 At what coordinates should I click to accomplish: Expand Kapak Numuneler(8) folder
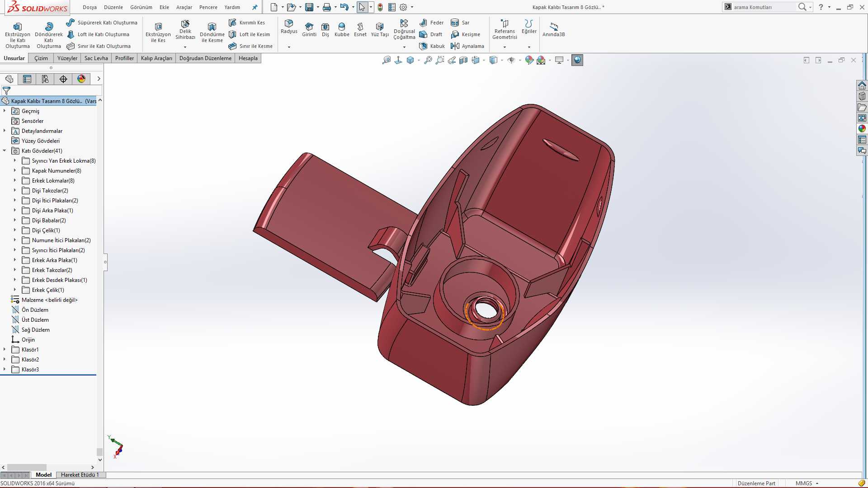[15, 171]
